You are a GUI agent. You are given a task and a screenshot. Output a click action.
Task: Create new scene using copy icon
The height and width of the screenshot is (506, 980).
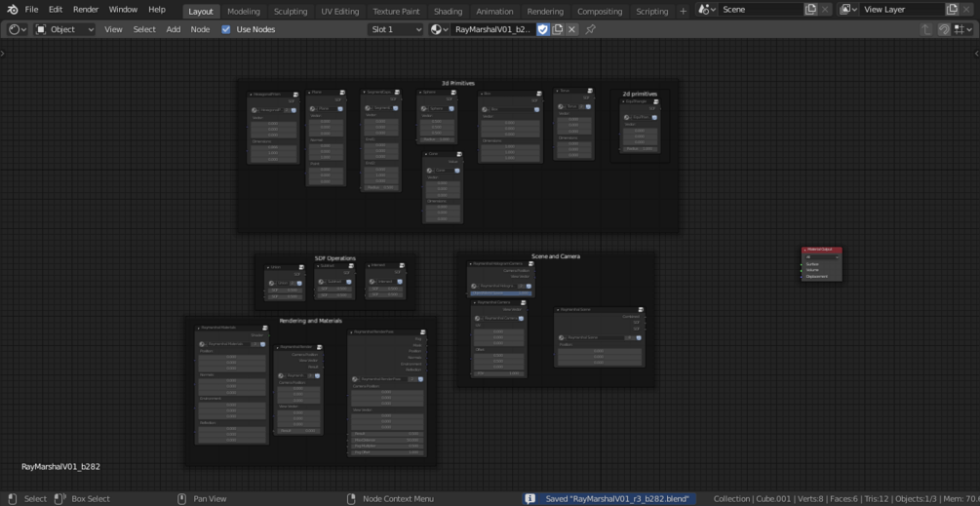[x=810, y=10]
